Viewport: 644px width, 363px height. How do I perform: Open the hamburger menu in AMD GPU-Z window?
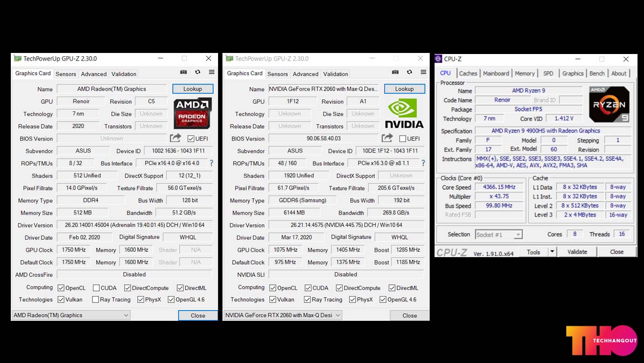(x=212, y=72)
